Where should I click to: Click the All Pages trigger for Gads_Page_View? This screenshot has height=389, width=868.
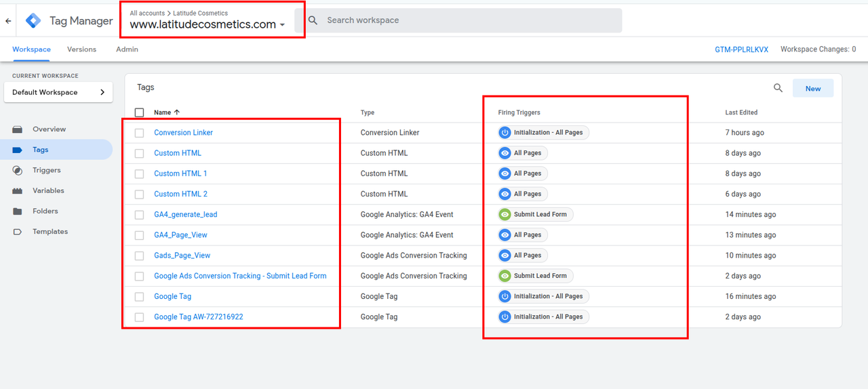click(522, 255)
